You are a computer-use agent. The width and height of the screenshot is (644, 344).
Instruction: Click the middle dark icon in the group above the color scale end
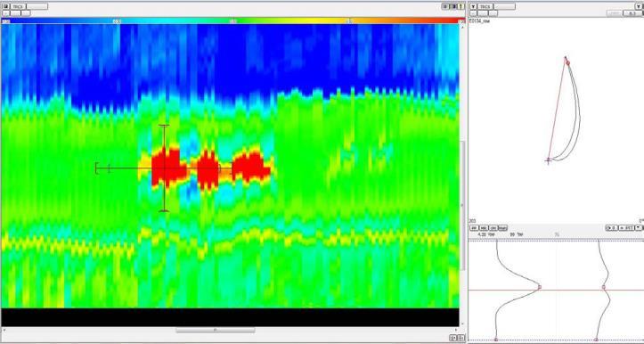click(452, 6)
